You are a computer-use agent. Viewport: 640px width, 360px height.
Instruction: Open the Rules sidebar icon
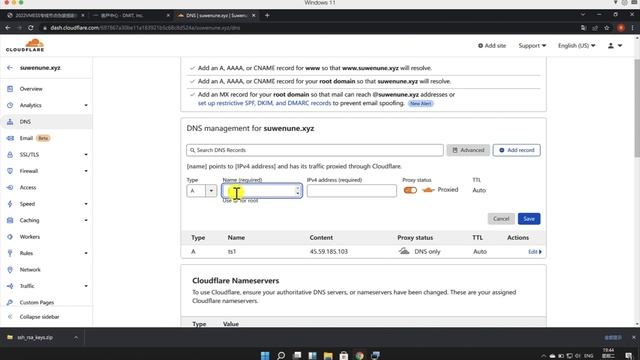click(x=10, y=253)
